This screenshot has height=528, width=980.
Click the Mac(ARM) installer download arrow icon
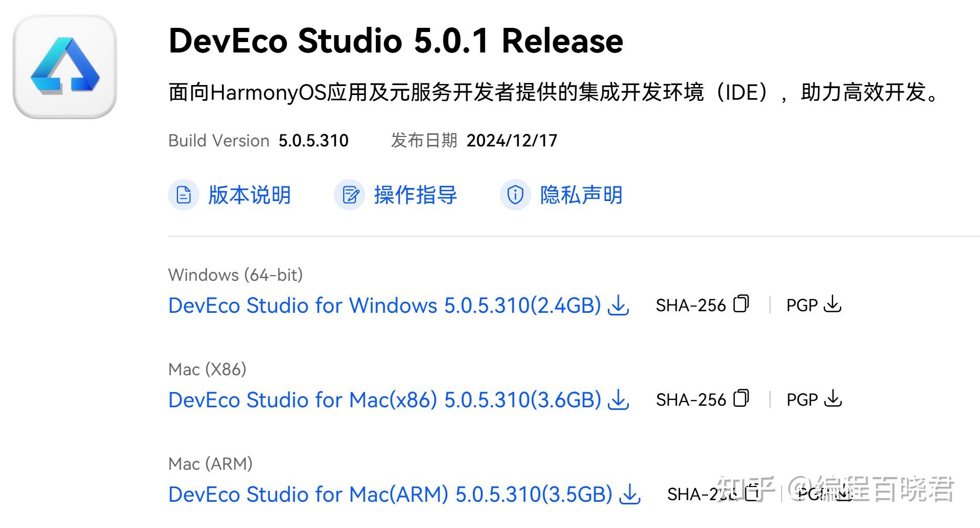pos(629,494)
